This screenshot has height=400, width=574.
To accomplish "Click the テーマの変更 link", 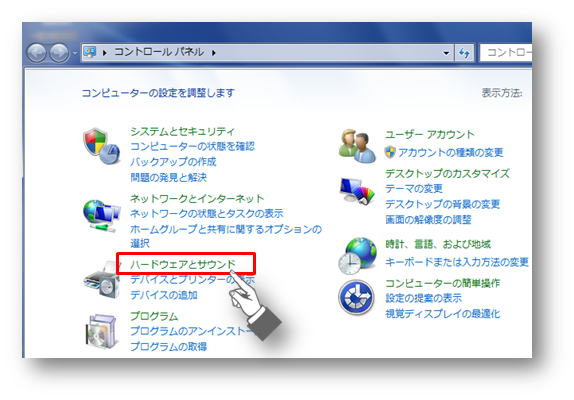I will click(x=414, y=189).
